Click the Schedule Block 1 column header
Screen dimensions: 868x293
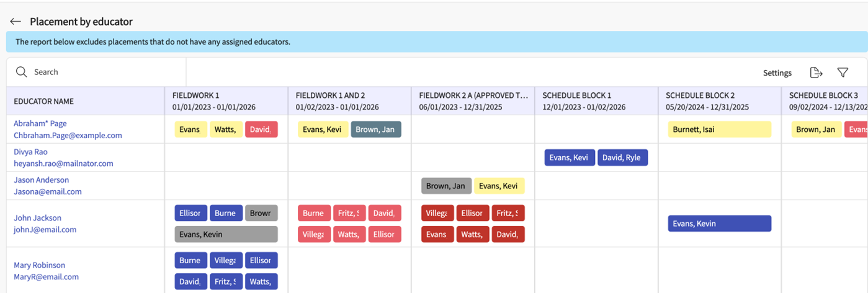pyautogui.click(x=576, y=95)
